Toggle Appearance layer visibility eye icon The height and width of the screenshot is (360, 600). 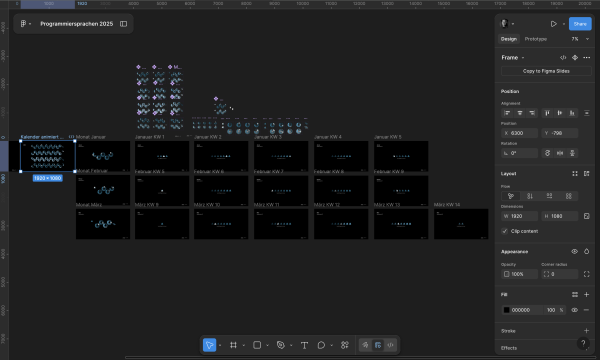coord(574,251)
